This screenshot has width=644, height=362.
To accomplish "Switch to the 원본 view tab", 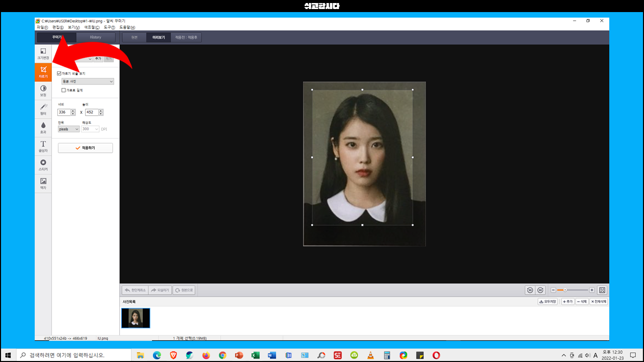I will (134, 37).
